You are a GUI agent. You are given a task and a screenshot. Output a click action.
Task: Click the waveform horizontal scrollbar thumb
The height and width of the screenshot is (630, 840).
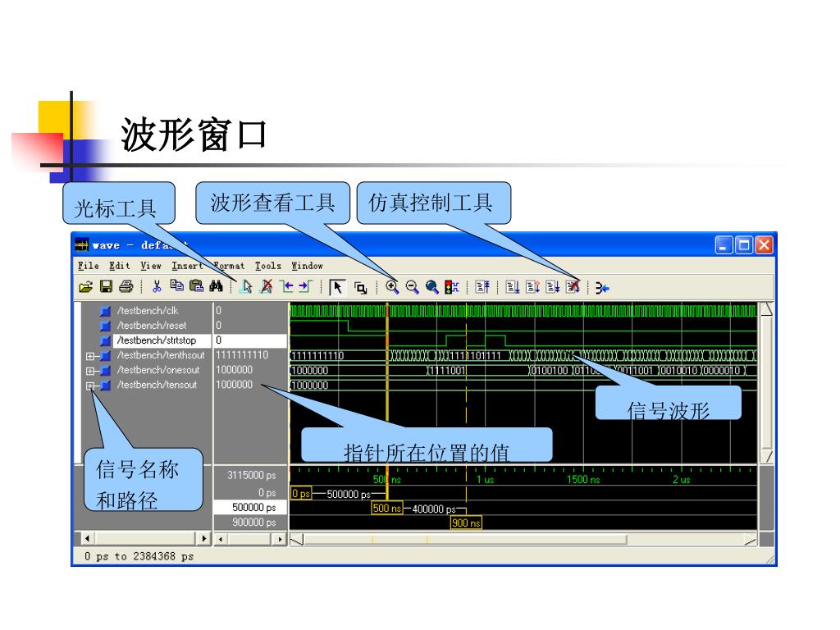(x=465, y=540)
